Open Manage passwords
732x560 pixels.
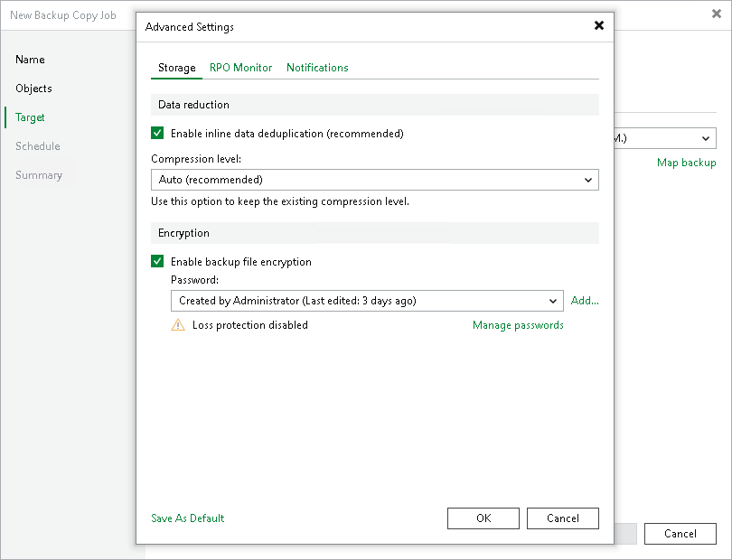point(518,325)
